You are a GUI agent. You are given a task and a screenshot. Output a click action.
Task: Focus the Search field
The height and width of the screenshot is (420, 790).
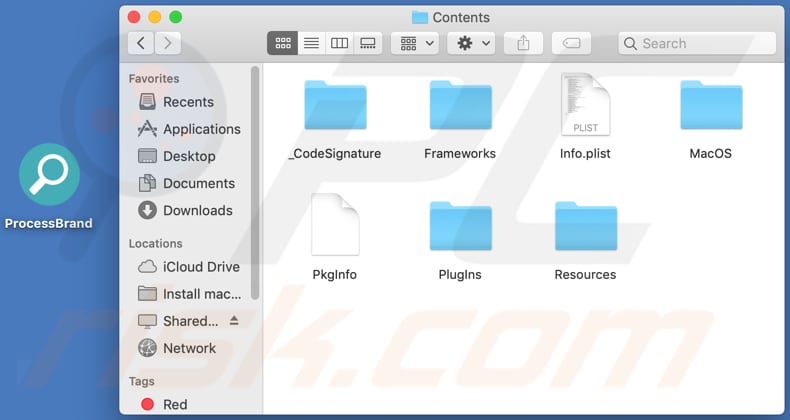[697, 43]
